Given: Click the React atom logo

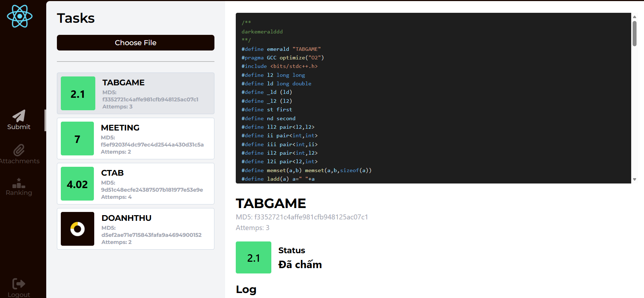Looking at the screenshot, I should click(20, 16).
